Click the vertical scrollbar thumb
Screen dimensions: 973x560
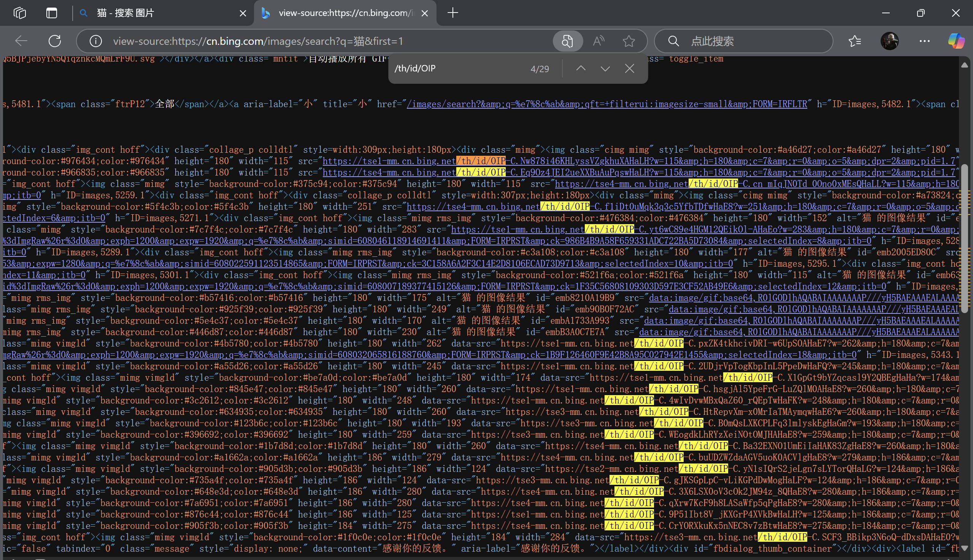click(x=964, y=239)
